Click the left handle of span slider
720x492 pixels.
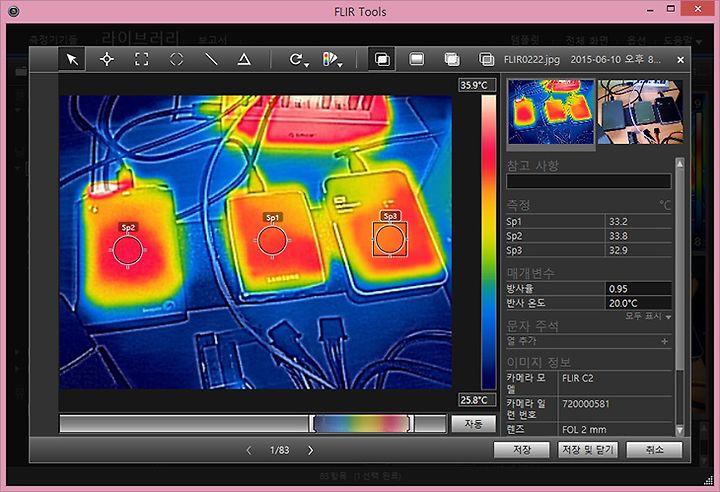pos(312,423)
